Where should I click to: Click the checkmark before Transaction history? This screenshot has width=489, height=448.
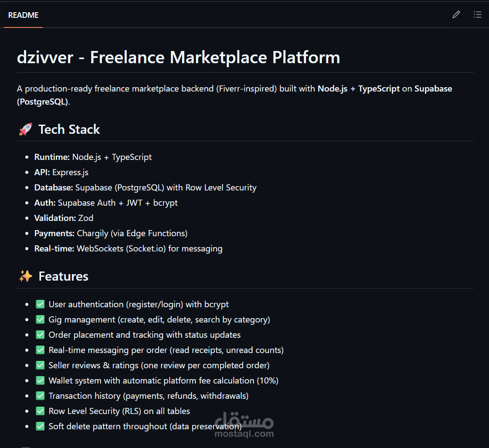40,396
